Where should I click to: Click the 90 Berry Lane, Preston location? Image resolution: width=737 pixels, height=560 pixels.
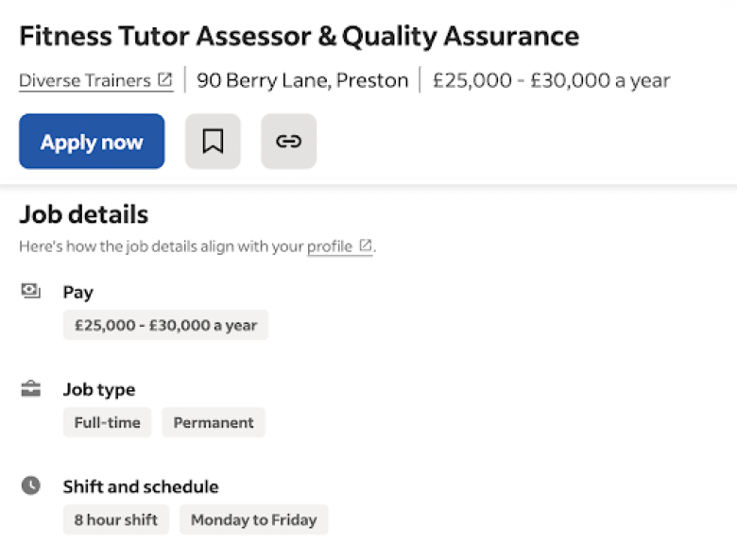click(302, 80)
